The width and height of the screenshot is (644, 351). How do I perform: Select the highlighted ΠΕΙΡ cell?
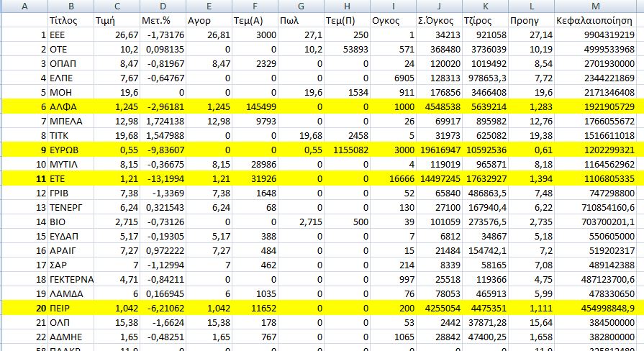click(71, 308)
